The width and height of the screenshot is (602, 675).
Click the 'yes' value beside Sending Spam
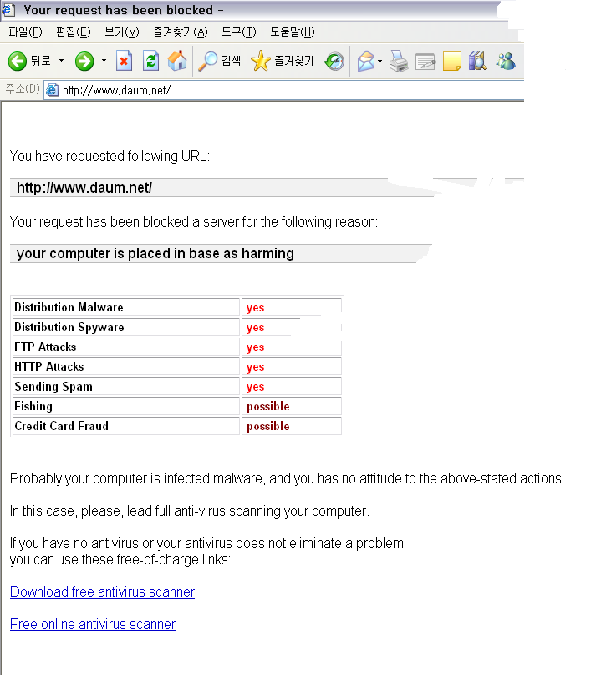tap(255, 387)
